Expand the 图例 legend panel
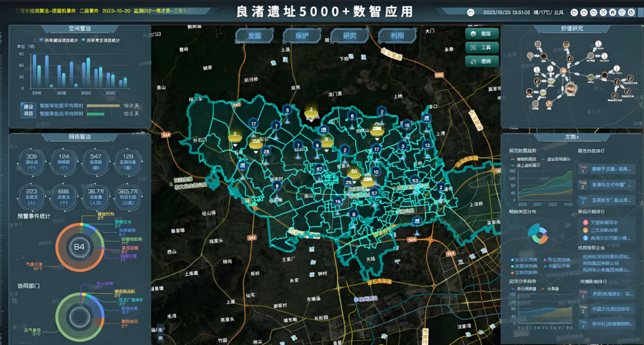Screen dimensions: 644x345 pyautogui.click(x=482, y=61)
